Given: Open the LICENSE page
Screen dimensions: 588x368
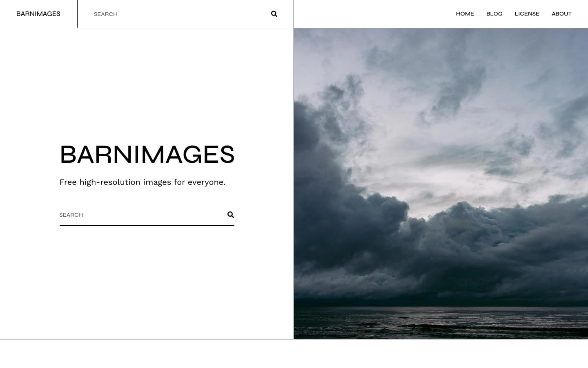Looking at the screenshot, I should point(527,14).
